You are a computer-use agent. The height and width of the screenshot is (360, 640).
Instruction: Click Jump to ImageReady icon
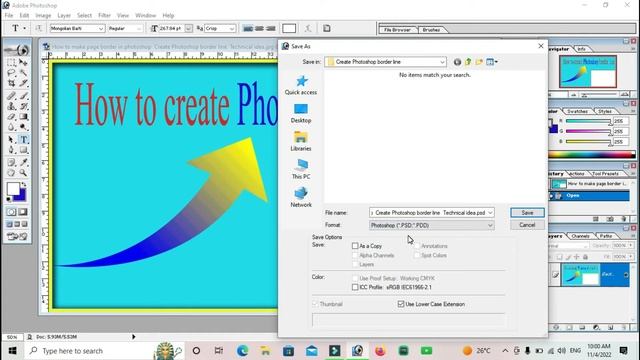click(17, 236)
